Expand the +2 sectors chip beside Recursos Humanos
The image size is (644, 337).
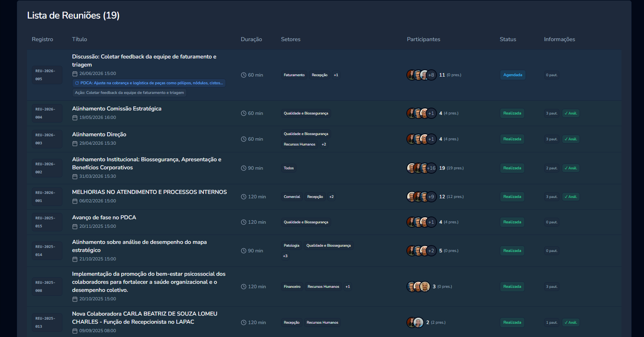(324, 144)
